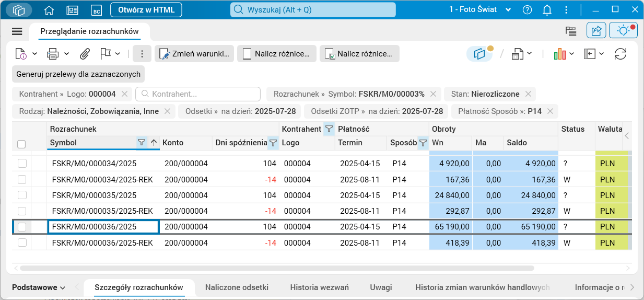The image size is (644, 300).
Task: Click the Dni spóźnienia filter icon
Action: [273, 142]
